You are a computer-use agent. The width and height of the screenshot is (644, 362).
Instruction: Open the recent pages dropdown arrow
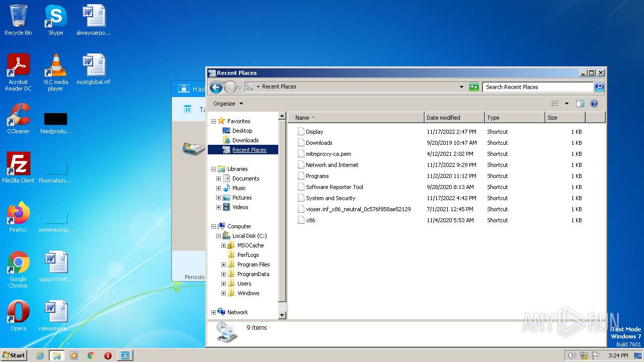pyautogui.click(x=239, y=87)
